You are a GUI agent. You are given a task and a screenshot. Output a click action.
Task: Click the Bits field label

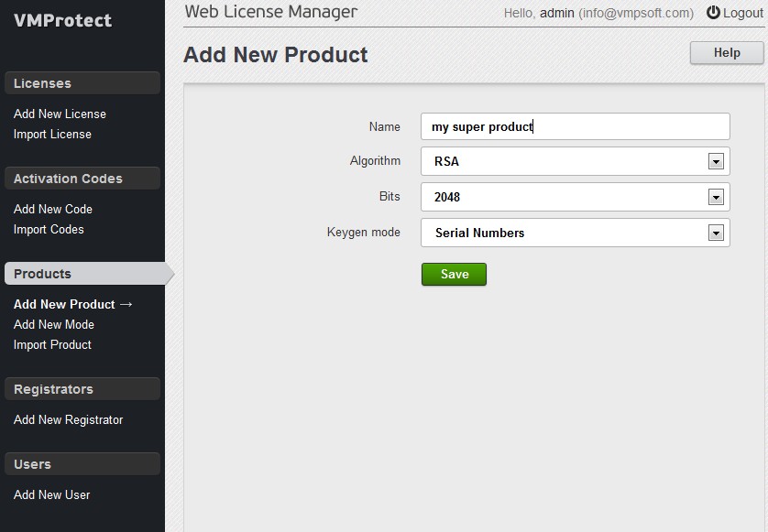(389, 197)
